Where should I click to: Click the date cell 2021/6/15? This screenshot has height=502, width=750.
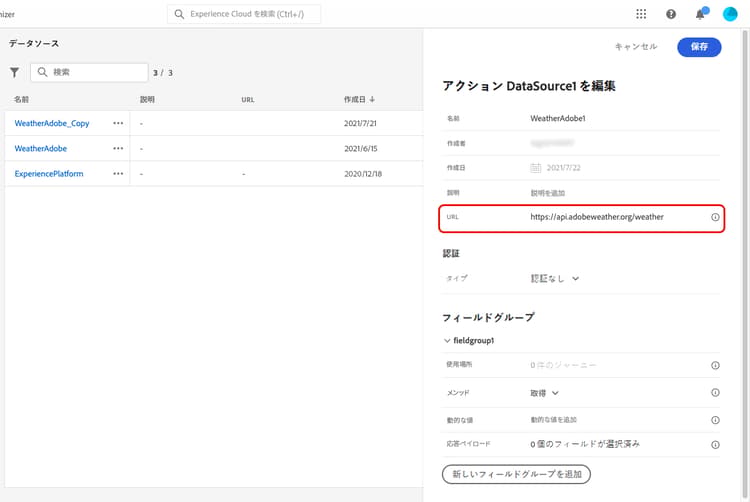(361, 149)
